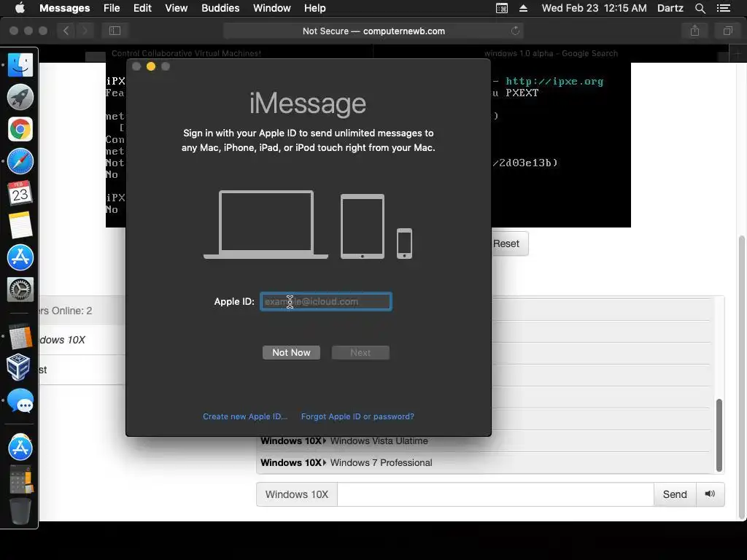Click the Next button in iMessage
Viewport: 747px width, 560px height.
pyautogui.click(x=360, y=352)
